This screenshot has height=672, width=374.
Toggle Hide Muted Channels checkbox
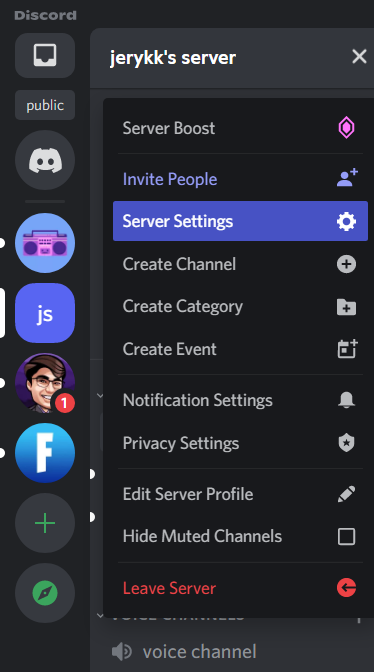347,537
